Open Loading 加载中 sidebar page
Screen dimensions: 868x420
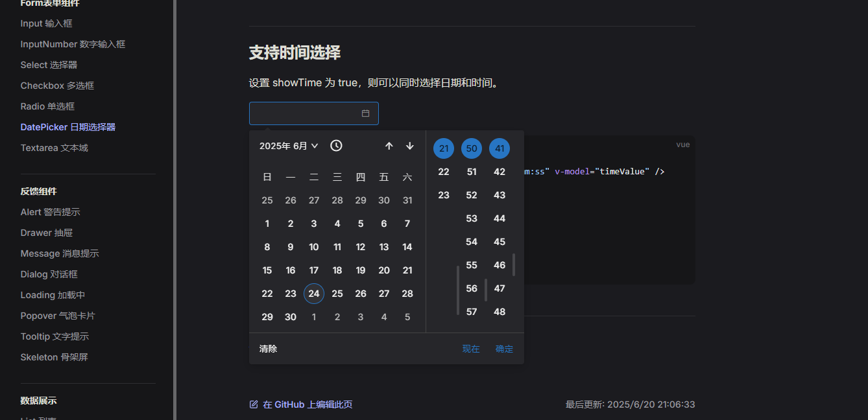pos(53,295)
